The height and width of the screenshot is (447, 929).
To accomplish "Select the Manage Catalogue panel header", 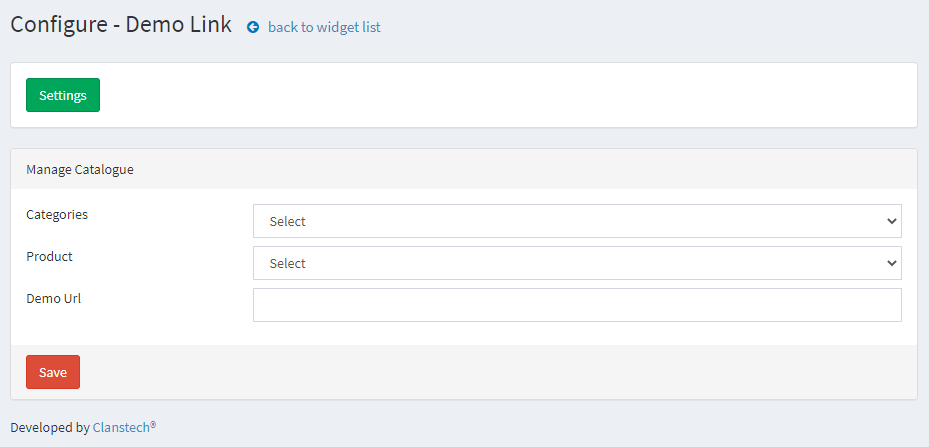I will [x=464, y=170].
